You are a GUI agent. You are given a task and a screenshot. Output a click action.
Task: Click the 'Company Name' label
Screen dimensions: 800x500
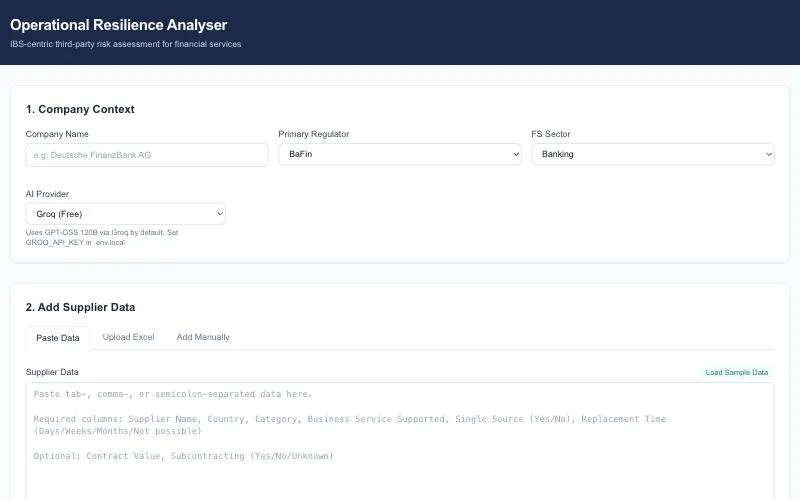tap(57, 134)
